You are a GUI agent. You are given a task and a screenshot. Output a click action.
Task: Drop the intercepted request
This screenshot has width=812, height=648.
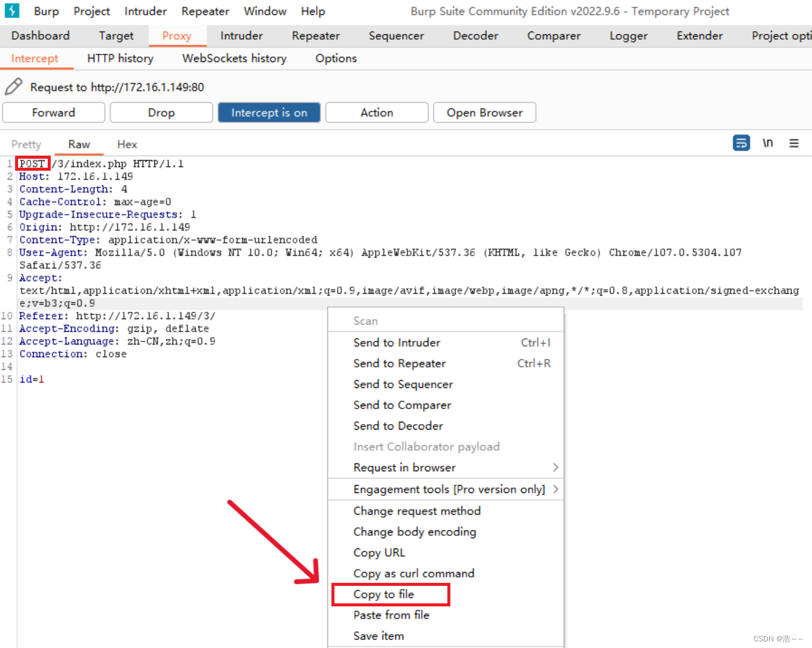pyautogui.click(x=161, y=113)
